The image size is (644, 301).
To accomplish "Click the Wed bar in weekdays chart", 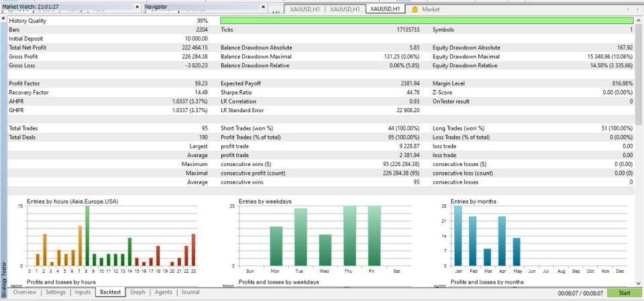I will pos(325,250).
